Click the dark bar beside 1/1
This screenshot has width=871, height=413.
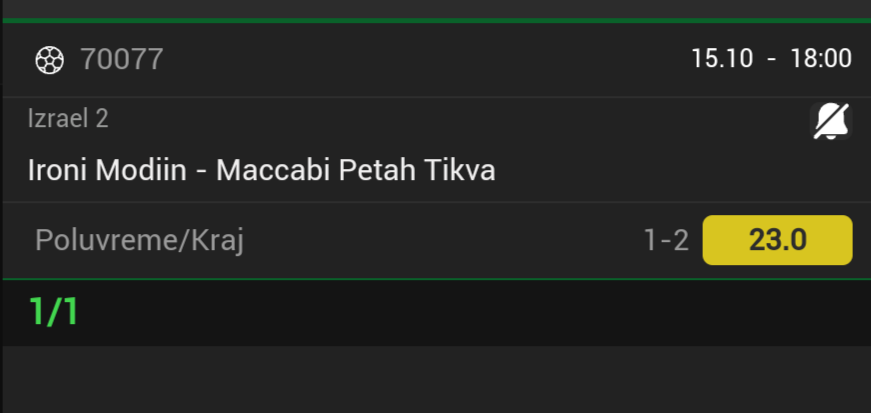coord(450,312)
